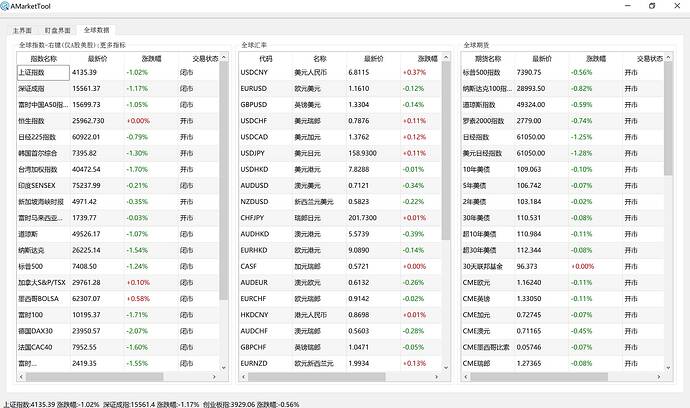690x408 pixels.
Task: Select the 30天联邦基金 futures name
Action: click(483, 267)
